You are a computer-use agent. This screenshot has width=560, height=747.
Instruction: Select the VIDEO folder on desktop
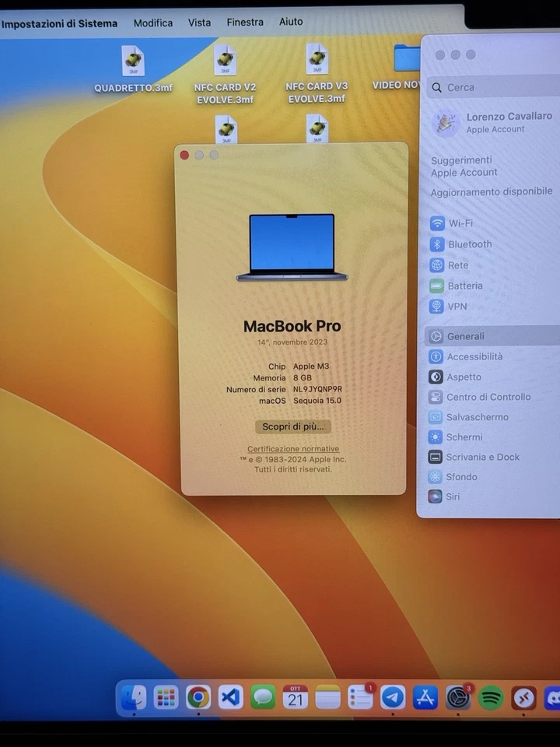[398, 67]
